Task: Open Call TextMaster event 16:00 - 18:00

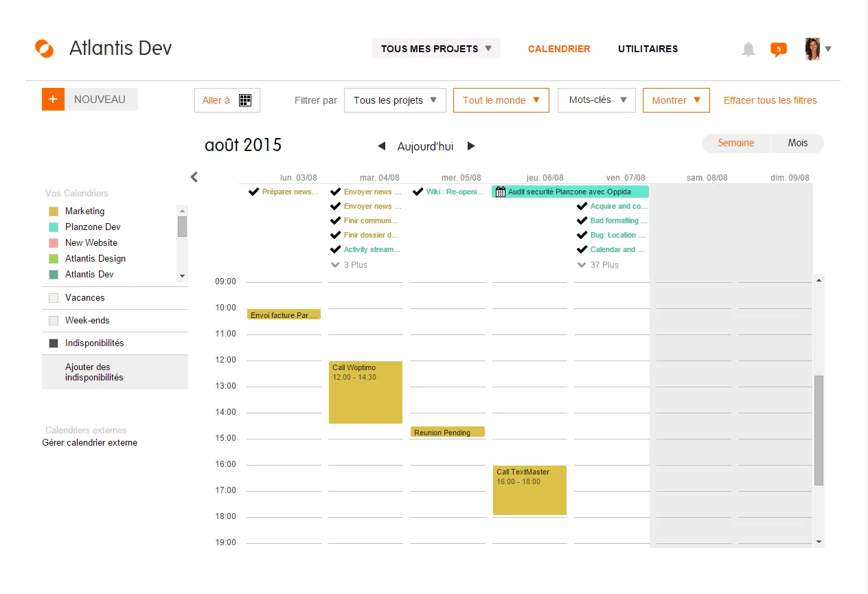Action: [529, 490]
